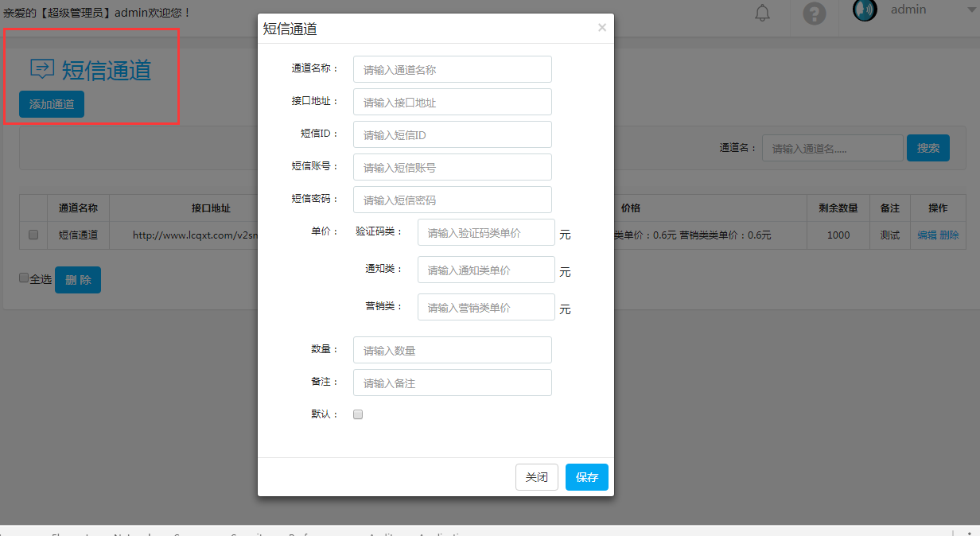This screenshot has width=980, height=536.
Task: Open the 编辑 link in table row
Action: coord(927,235)
